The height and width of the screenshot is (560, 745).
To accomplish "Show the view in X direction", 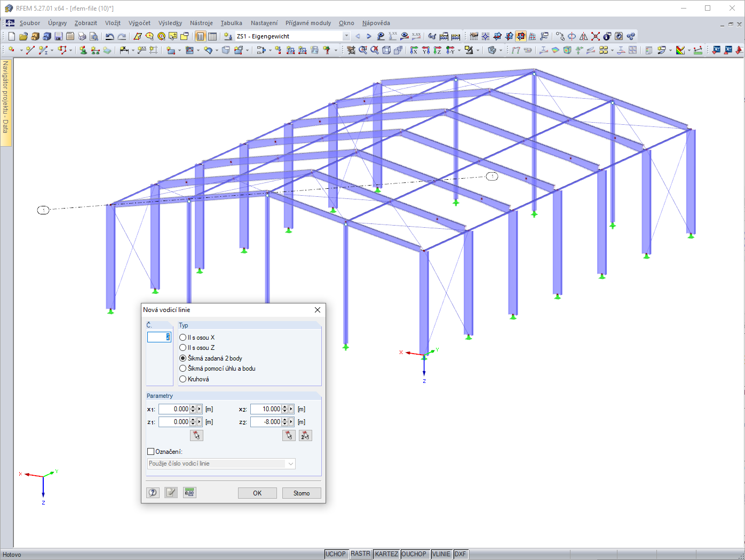I will (x=414, y=50).
